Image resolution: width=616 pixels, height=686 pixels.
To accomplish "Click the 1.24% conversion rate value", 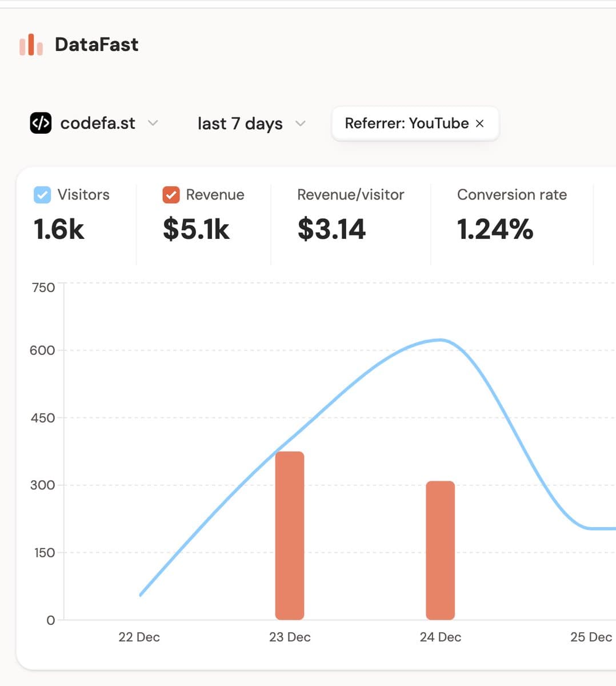I will (495, 229).
